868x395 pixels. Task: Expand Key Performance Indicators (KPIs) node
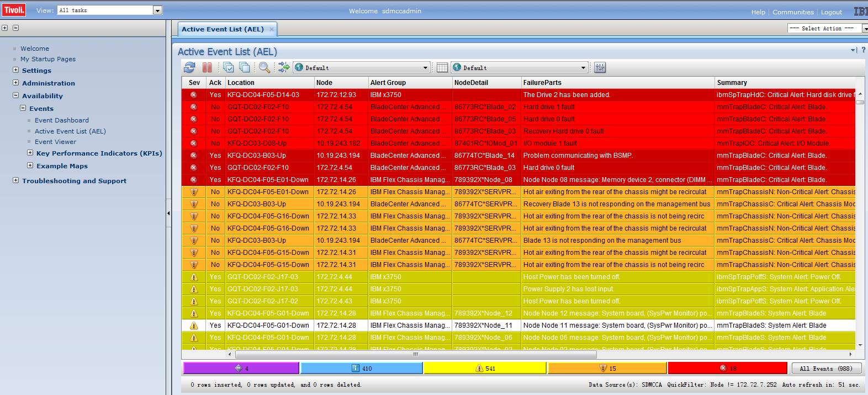pos(30,153)
